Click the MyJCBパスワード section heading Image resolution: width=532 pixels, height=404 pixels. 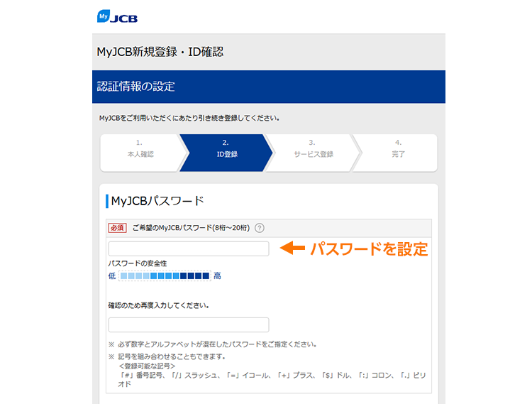coord(157,201)
